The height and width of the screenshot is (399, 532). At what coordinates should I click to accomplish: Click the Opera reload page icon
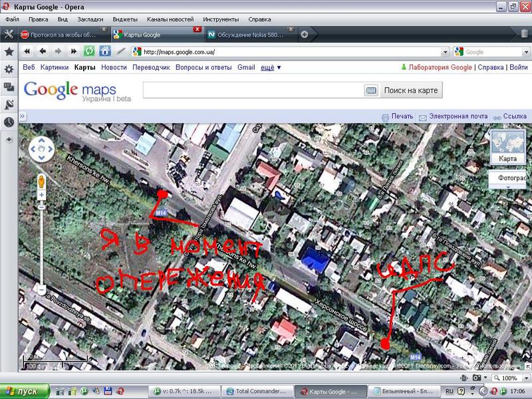(x=89, y=52)
